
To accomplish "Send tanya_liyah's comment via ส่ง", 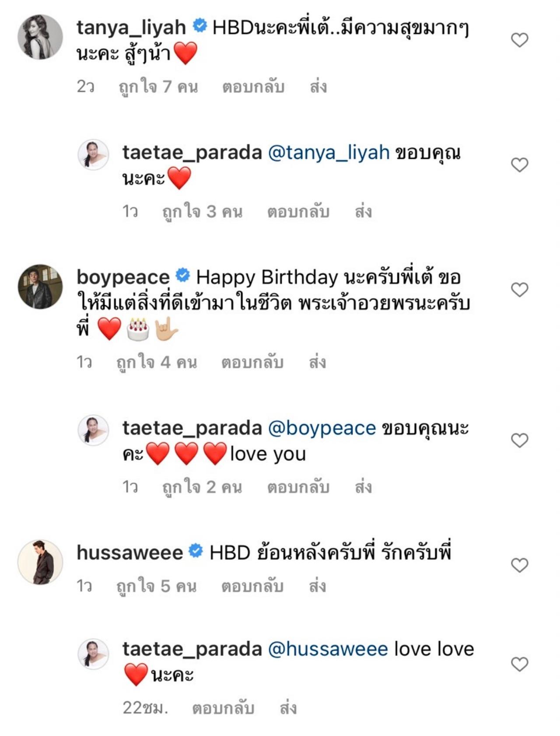I will click(318, 87).
